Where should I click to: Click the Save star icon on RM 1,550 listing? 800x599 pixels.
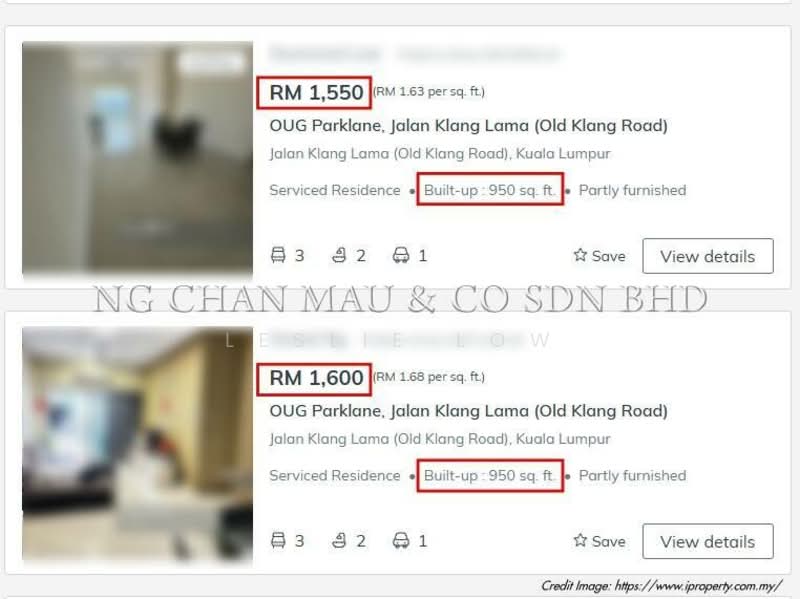pos(580,255)
